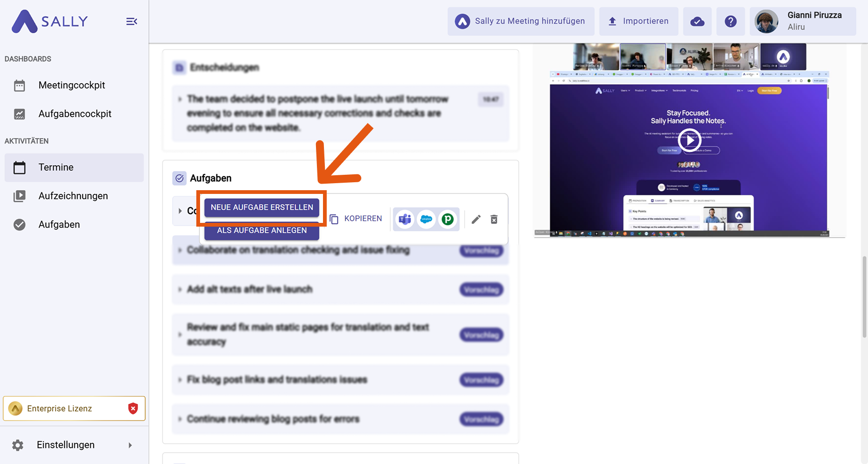
Task: Click Neue Aufgabe erstellen button
Action: pyautogui.click(x=262, y=207)
